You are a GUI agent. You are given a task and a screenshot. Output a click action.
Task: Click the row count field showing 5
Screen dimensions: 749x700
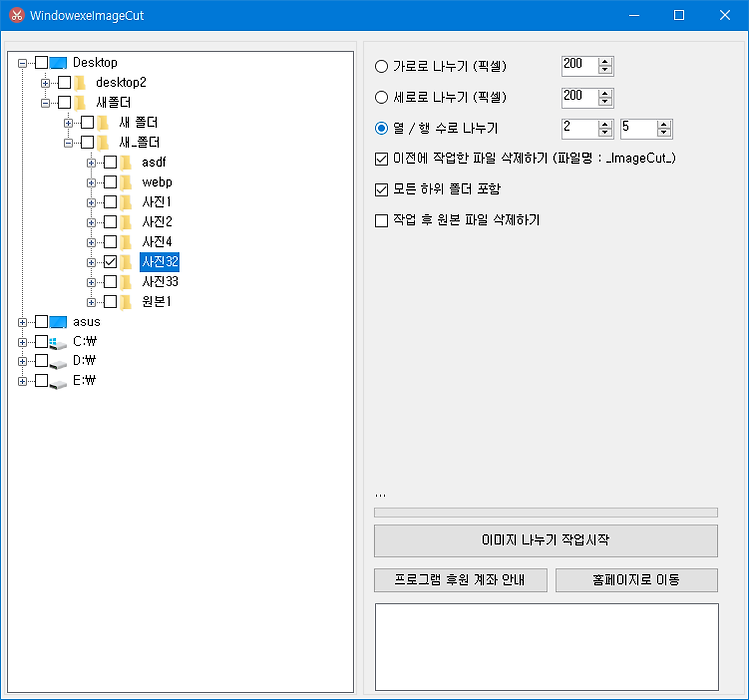(639, 129)
